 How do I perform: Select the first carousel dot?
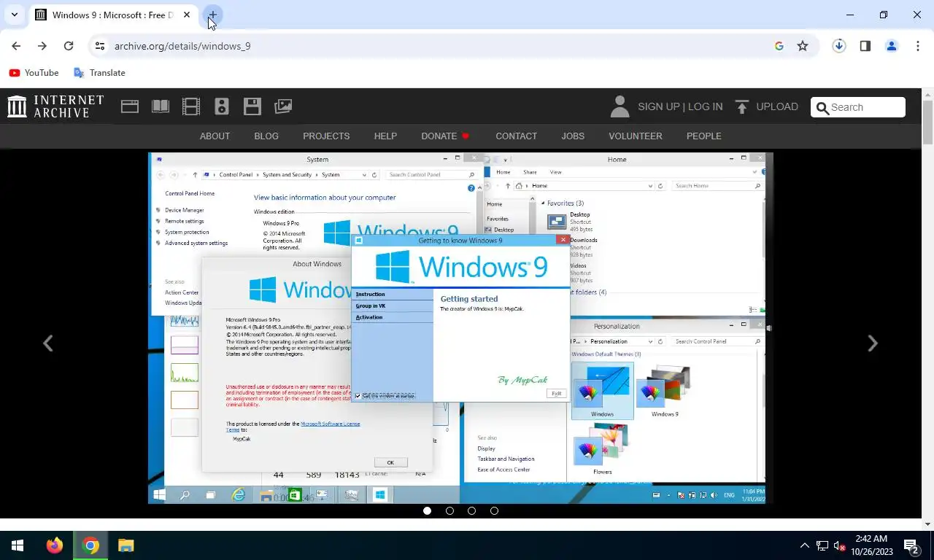428,511
